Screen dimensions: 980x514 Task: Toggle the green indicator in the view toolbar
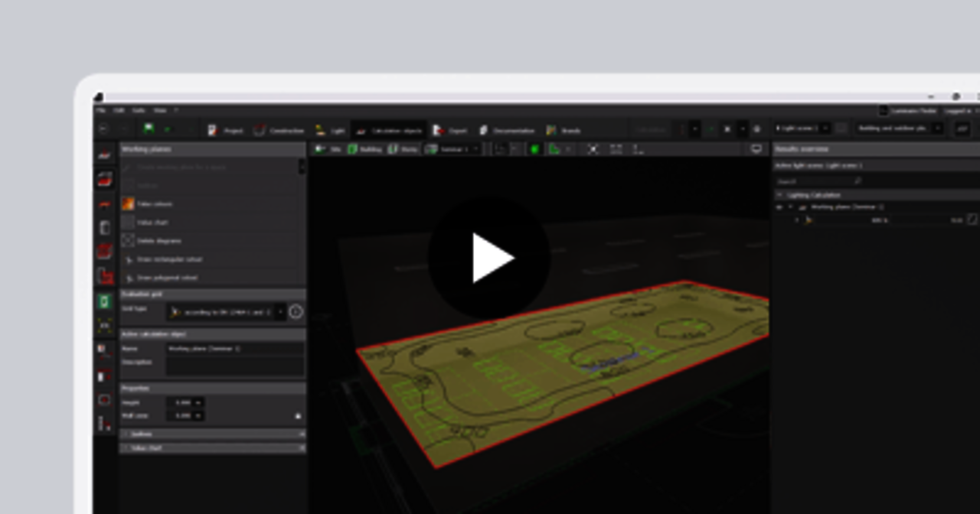pos(534,149)
